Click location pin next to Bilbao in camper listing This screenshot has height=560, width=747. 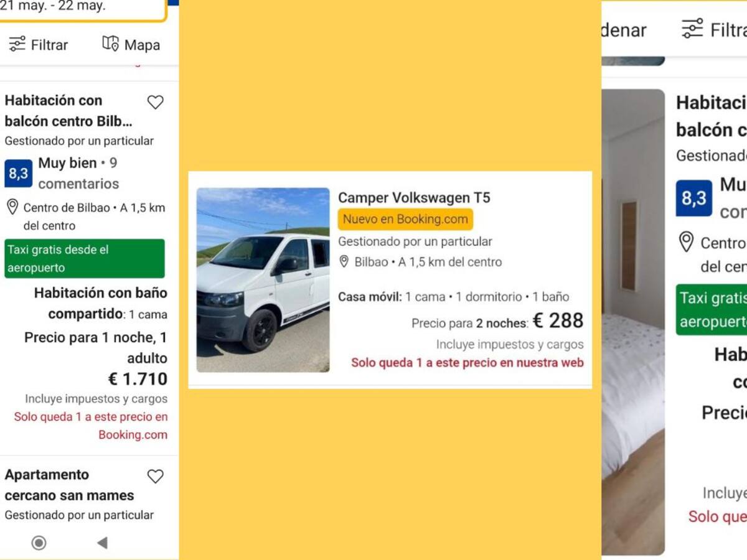click(344, 261)
